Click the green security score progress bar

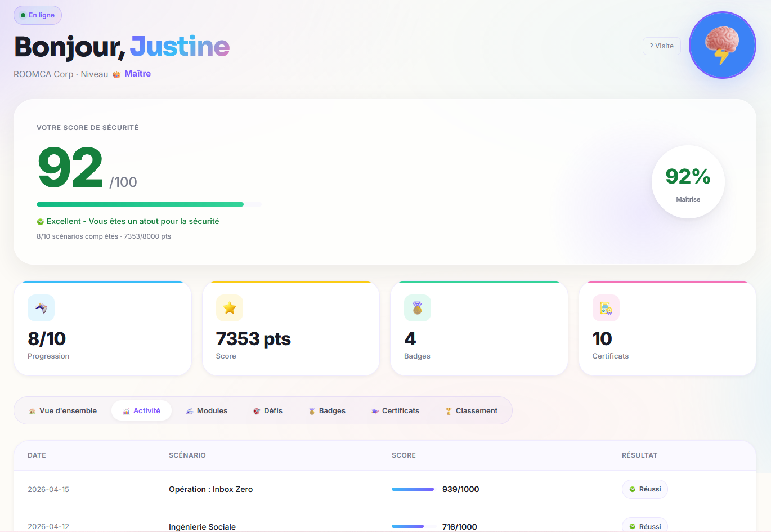[x=140, y=204]
